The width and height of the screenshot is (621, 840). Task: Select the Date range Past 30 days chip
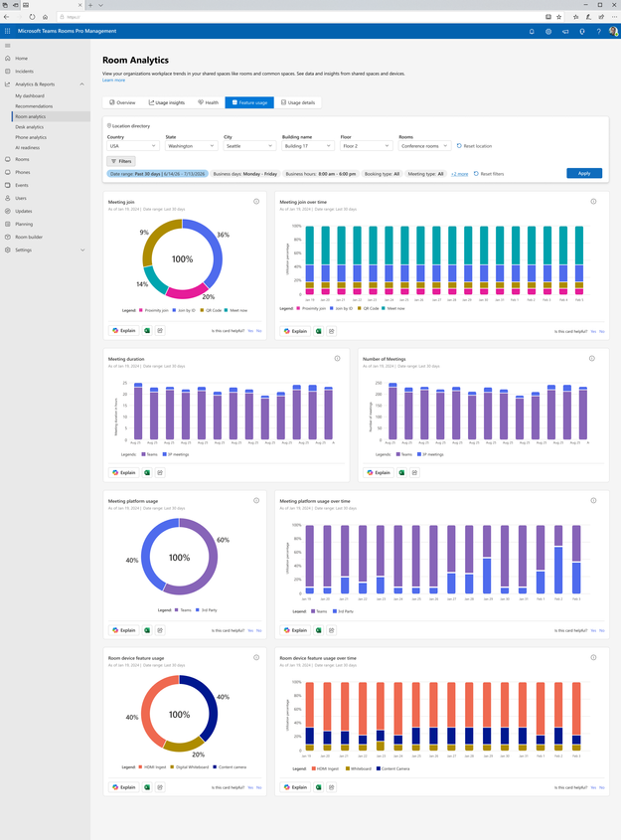click(157, 174)
